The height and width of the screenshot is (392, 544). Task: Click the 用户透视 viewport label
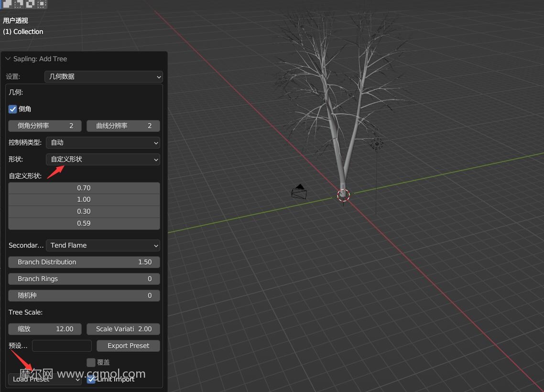pos(15,21)
